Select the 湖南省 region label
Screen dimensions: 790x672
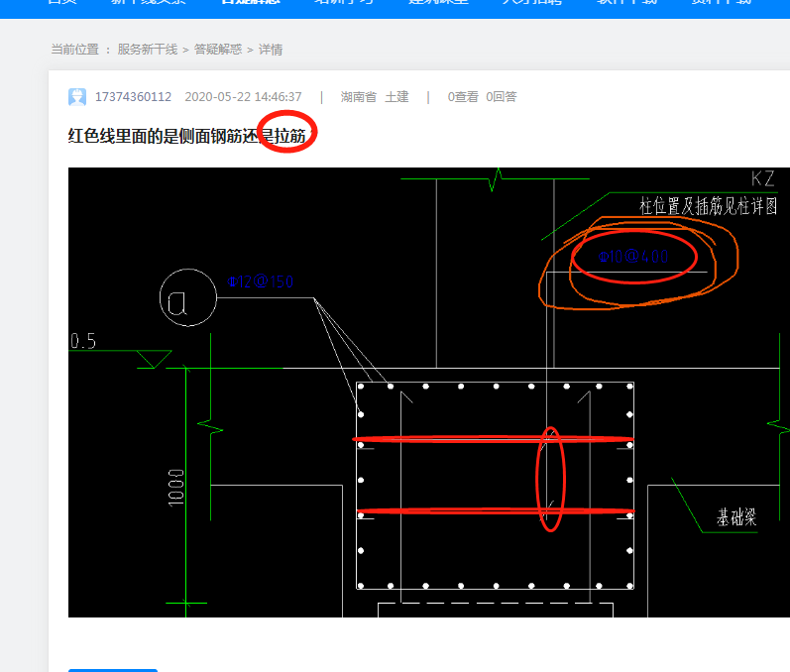tap(359, 97)
